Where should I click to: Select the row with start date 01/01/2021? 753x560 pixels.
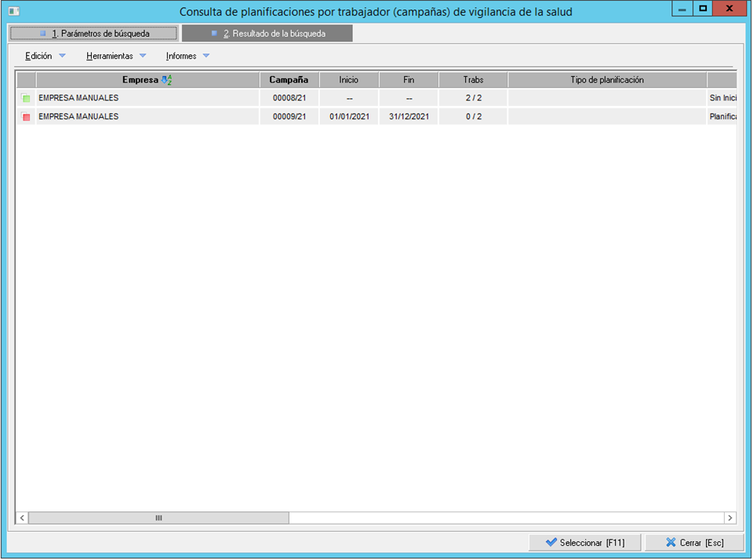(349, 117)
